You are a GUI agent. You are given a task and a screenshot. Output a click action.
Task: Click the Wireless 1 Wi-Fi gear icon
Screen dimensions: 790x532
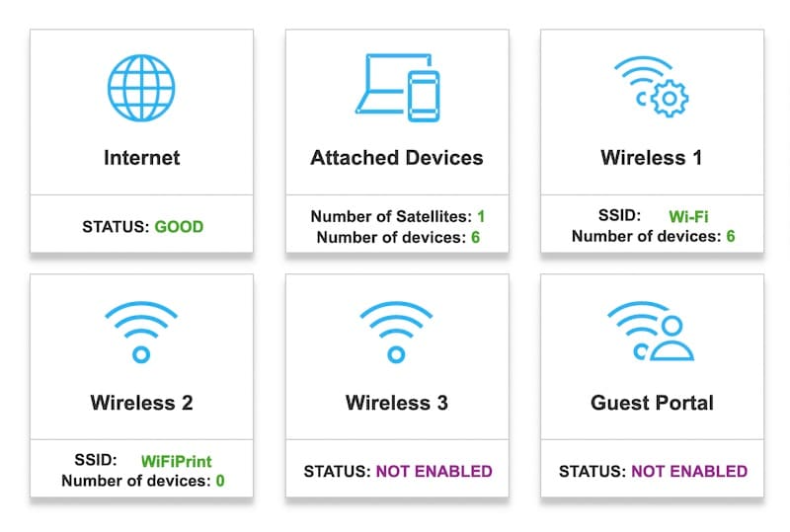click(x=652, y=87)
